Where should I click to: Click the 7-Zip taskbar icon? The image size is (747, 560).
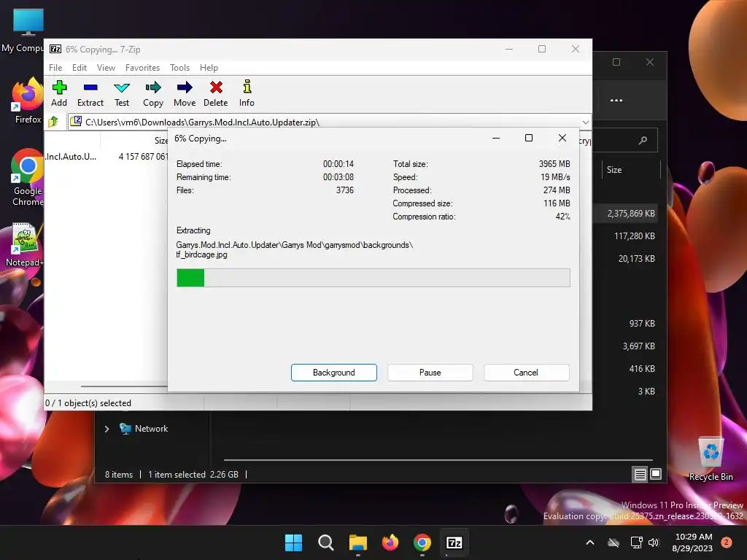pyautogui.click(x=454, y=542)
